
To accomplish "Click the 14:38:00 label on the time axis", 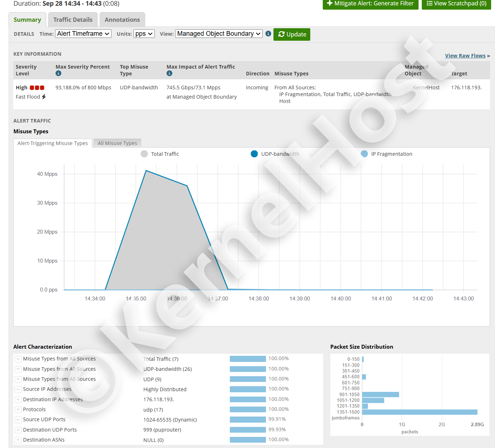I will 259,299.
